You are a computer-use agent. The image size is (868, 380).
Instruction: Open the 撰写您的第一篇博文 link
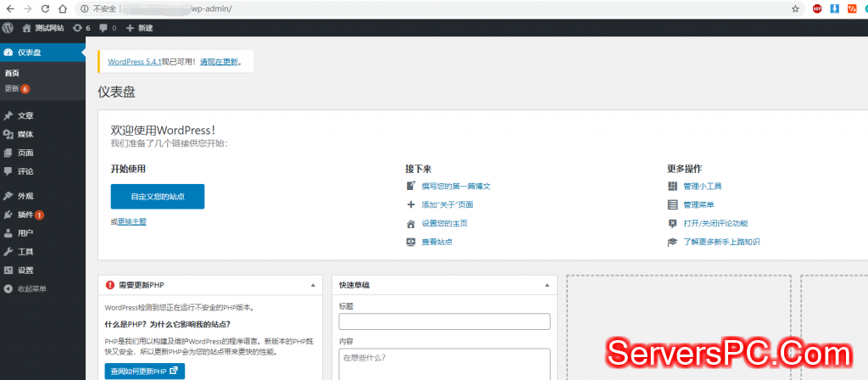(456, 186)
